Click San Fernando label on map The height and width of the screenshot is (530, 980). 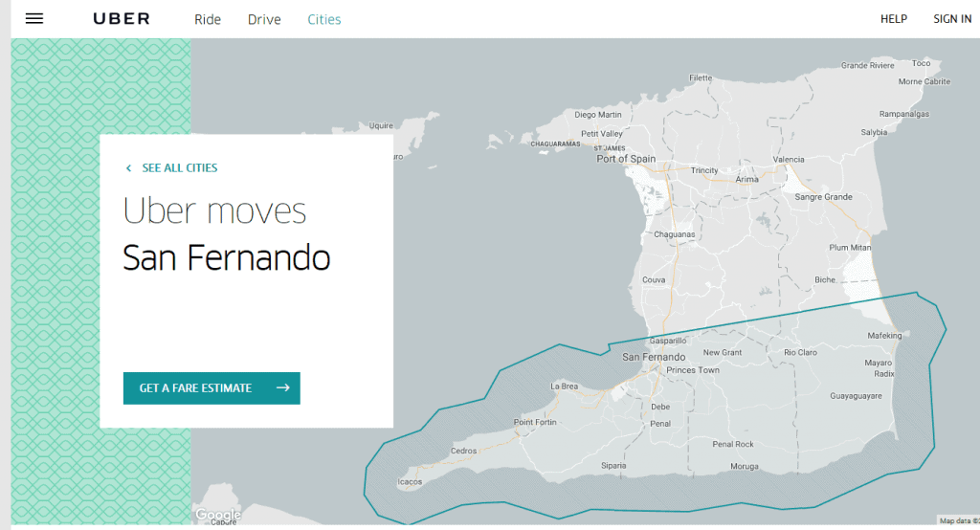[654, 357]
